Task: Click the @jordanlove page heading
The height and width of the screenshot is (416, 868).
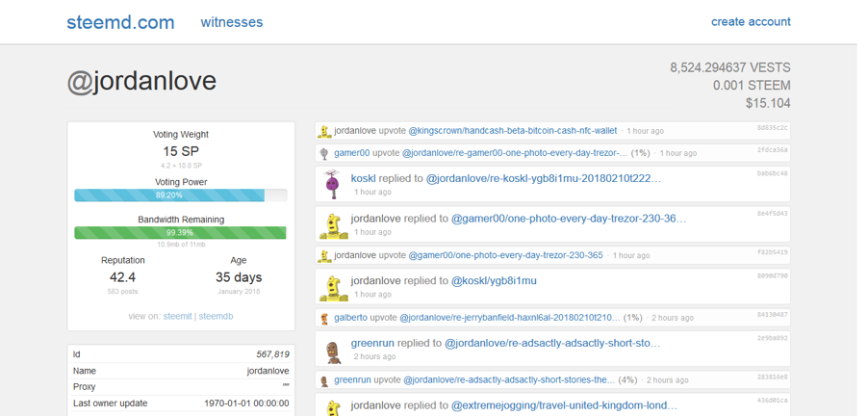Action: pos(141,81)
